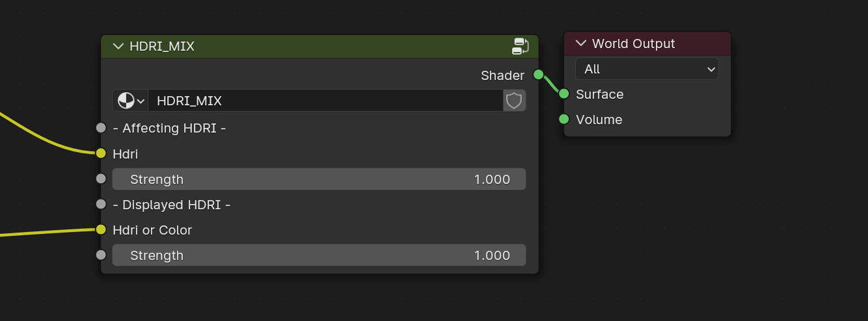The image size is (868, 321).
Task: Click the gray socket beside Displayed HDRI
Action: pyautogui.click(x=101, y=204)
